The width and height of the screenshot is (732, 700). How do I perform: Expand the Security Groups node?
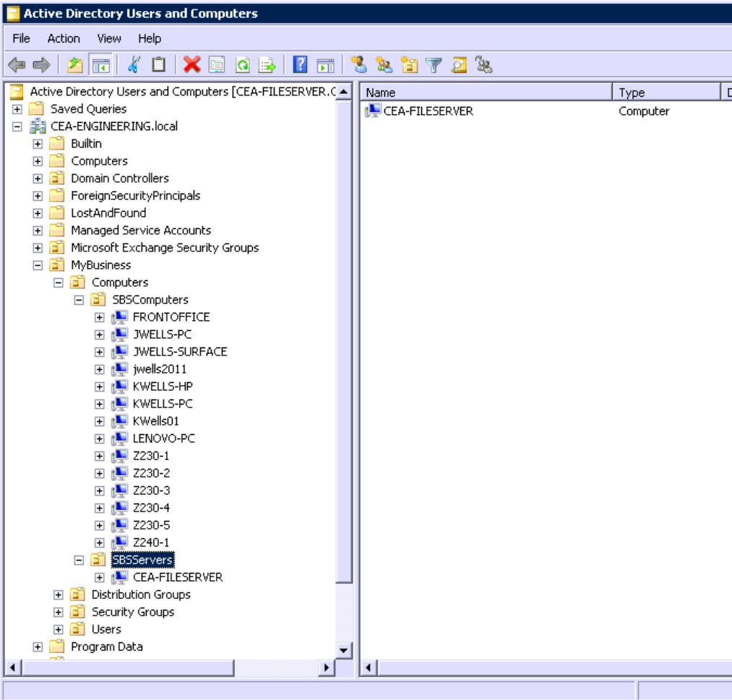tap(59, 613)
